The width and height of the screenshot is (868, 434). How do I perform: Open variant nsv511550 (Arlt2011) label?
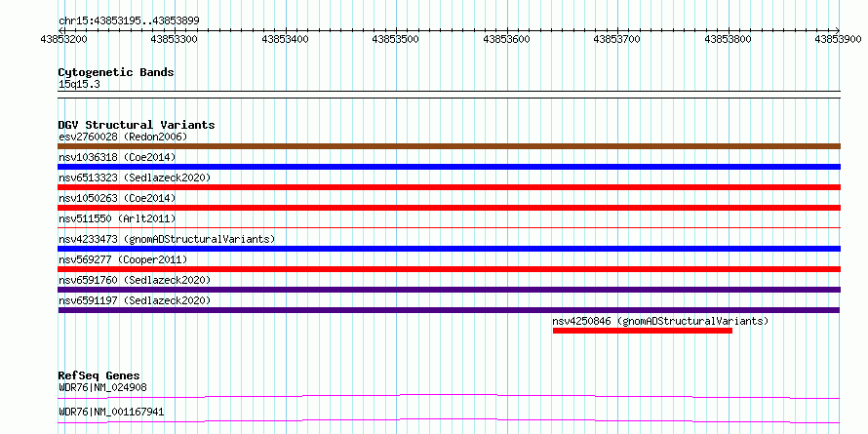(117, 218)
